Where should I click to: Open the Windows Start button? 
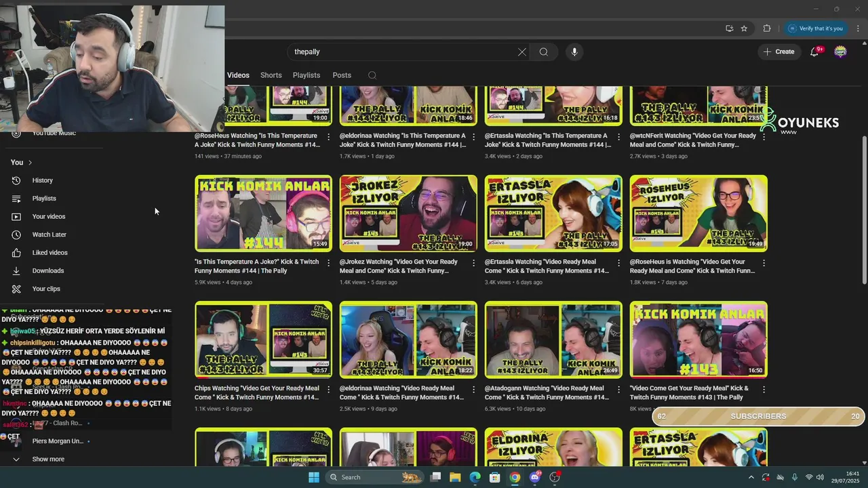[x=313, y=477]
